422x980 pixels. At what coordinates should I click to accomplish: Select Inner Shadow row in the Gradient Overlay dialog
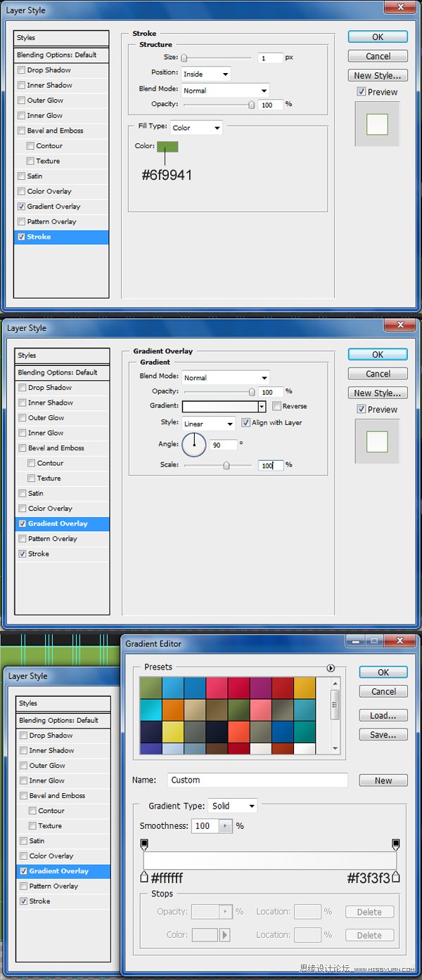62,403
